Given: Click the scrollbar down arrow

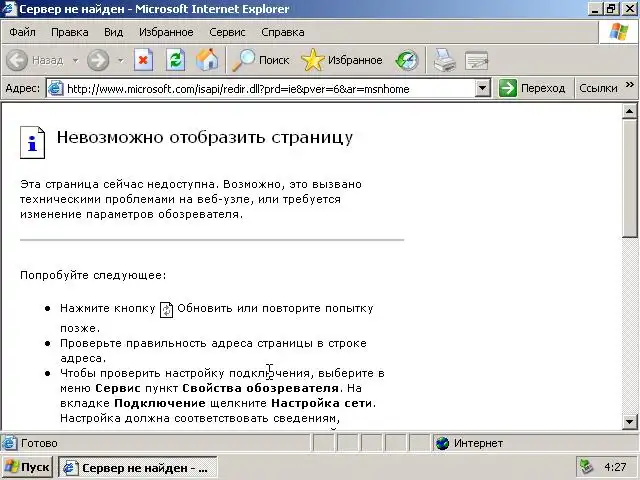Looking at the screenshot, I should 629,422.
